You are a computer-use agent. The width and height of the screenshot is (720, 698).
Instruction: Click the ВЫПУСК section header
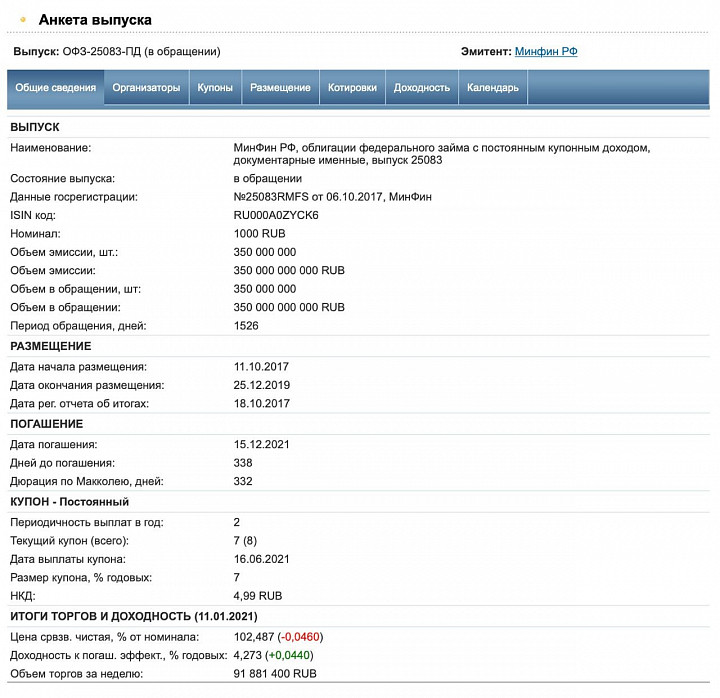pos(35,127)
